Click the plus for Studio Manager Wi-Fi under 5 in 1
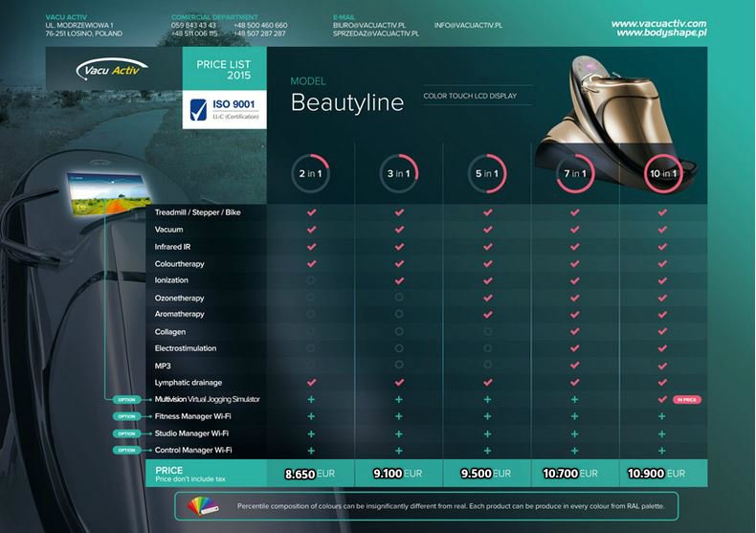Screen dimensions: 756x533 487,433
